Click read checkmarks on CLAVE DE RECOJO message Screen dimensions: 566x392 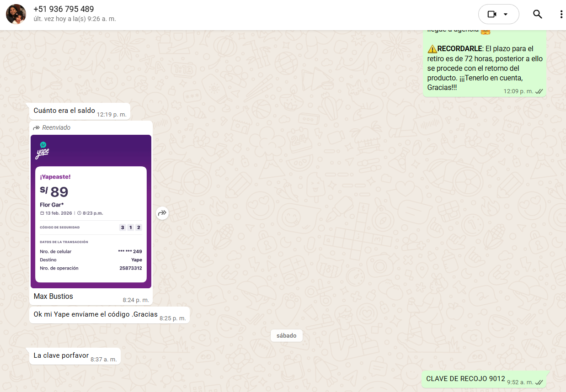[x=539, y=382]
